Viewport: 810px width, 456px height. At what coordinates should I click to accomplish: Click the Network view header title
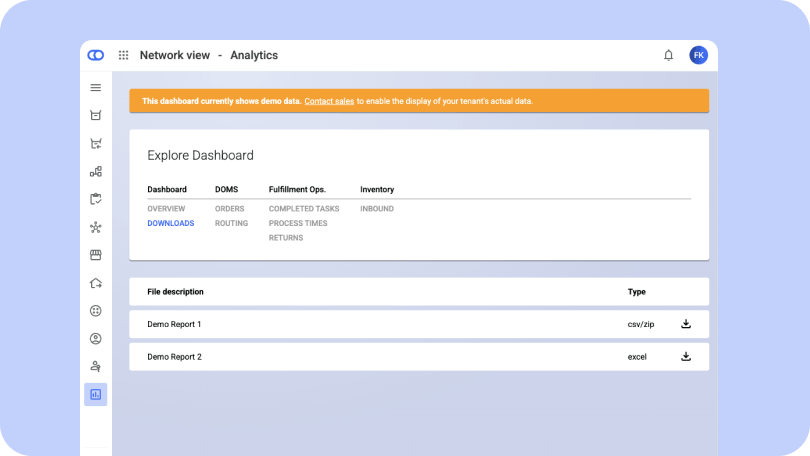coord(175,55)
